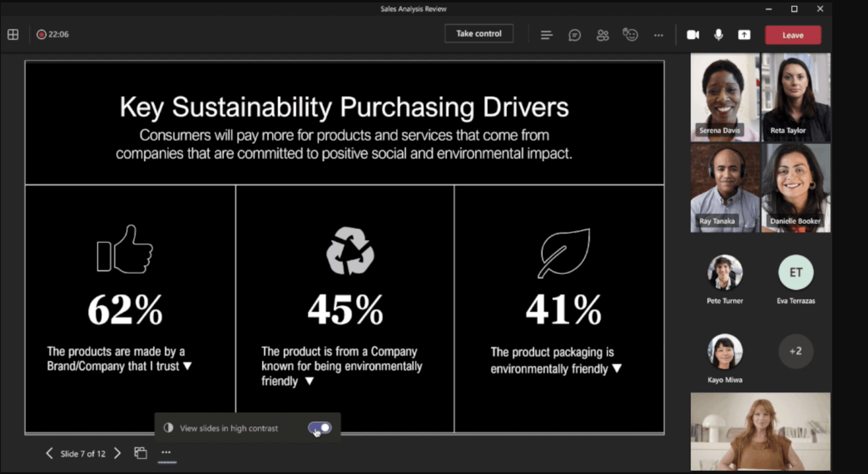Viewport: 868px width, 474px height.
Task: Click the recycle symbol on slide
Action: pos(350,251)
